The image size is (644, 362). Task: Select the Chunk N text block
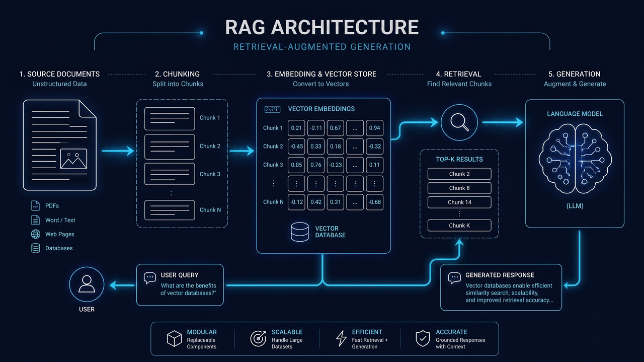[170, 209]
